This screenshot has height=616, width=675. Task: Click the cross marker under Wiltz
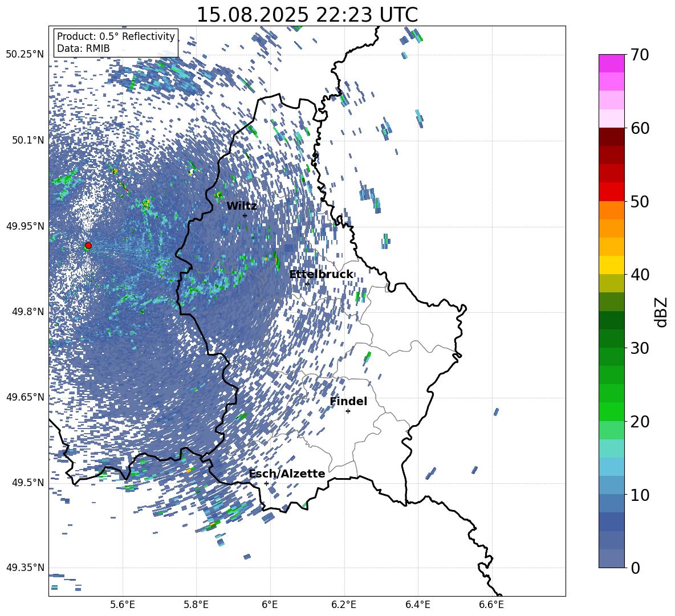pos(245,215)
